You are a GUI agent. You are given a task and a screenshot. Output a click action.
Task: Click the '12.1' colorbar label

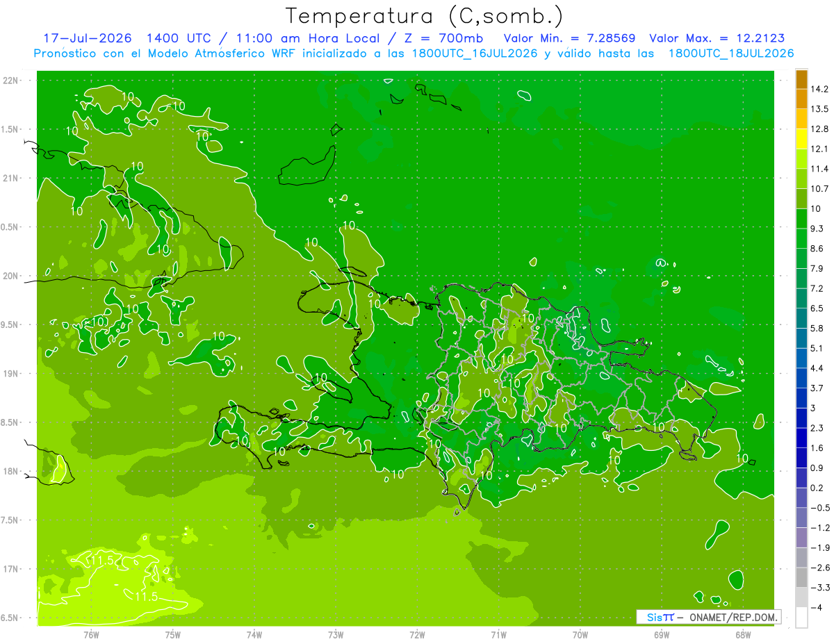click(x=820, y=149)
